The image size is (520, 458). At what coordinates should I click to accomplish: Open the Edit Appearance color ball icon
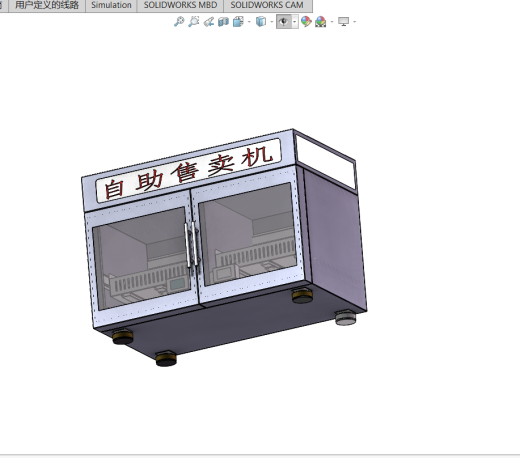[x=306, y=22]
